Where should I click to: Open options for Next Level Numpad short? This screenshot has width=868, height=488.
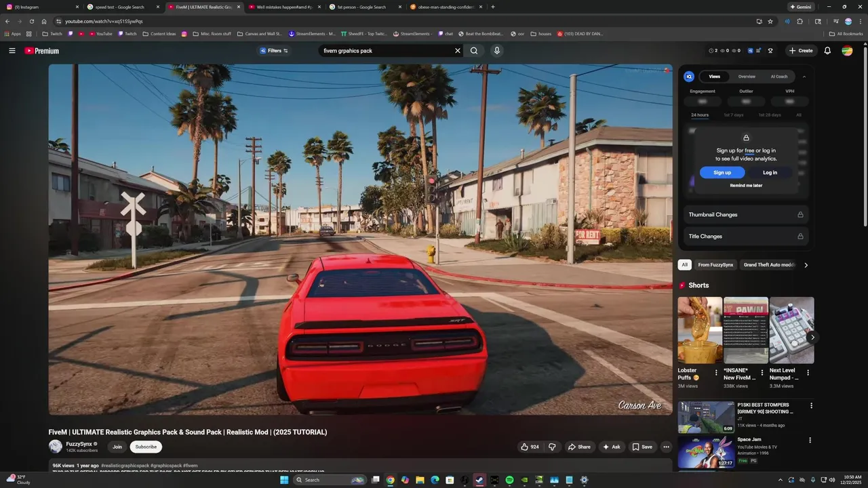[808, 373]
